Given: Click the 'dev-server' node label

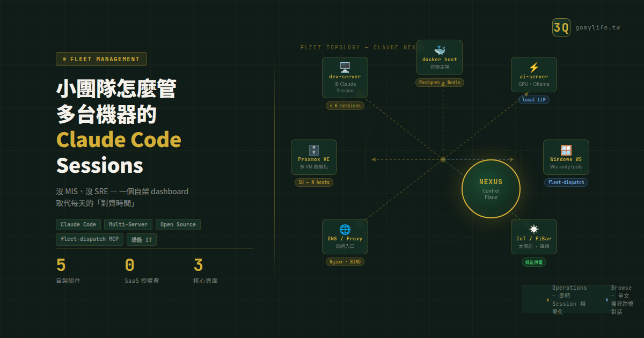Looking at the screenshot, I should [345, 77].
